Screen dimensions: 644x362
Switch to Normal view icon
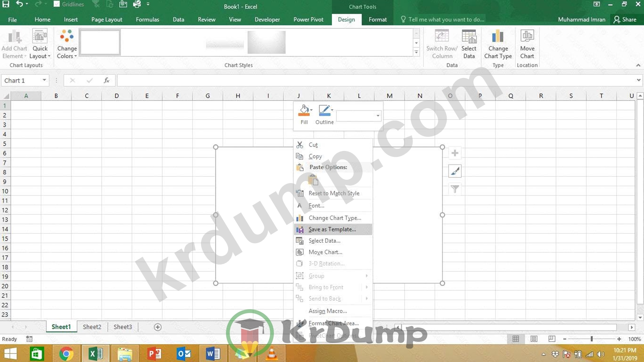coord(516,339)
